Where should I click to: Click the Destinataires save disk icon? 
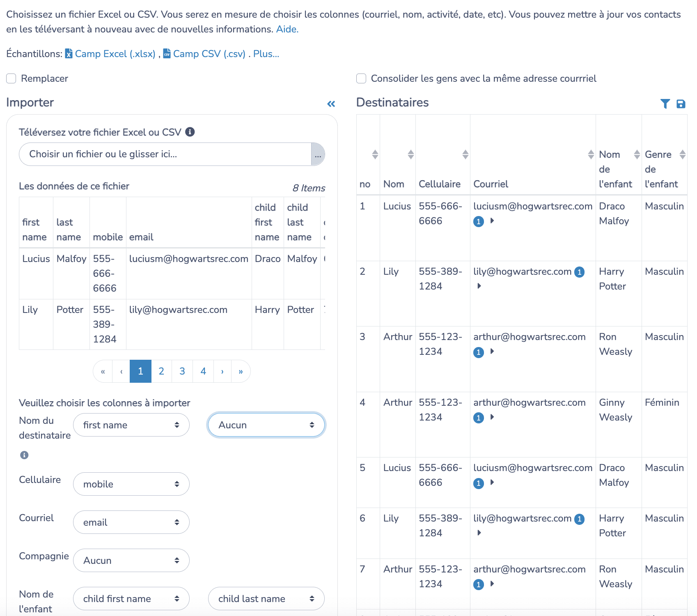tap(681, 104)
